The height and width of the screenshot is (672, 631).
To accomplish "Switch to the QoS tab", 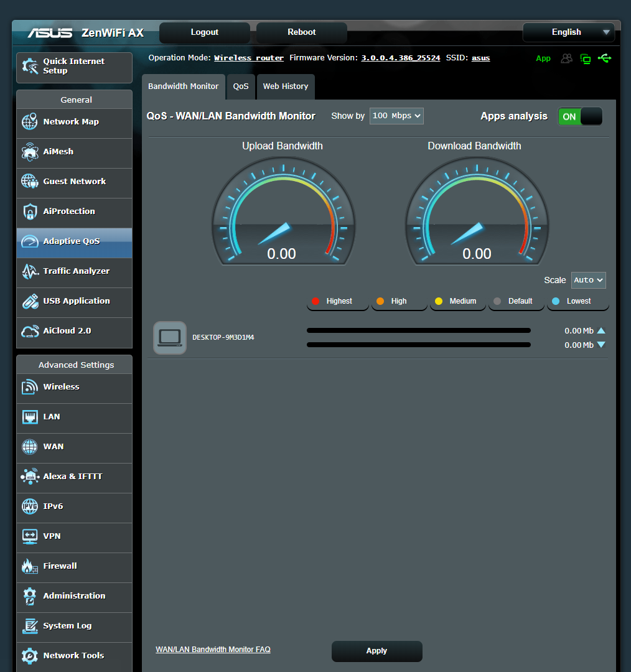I will tap(241, 86).
